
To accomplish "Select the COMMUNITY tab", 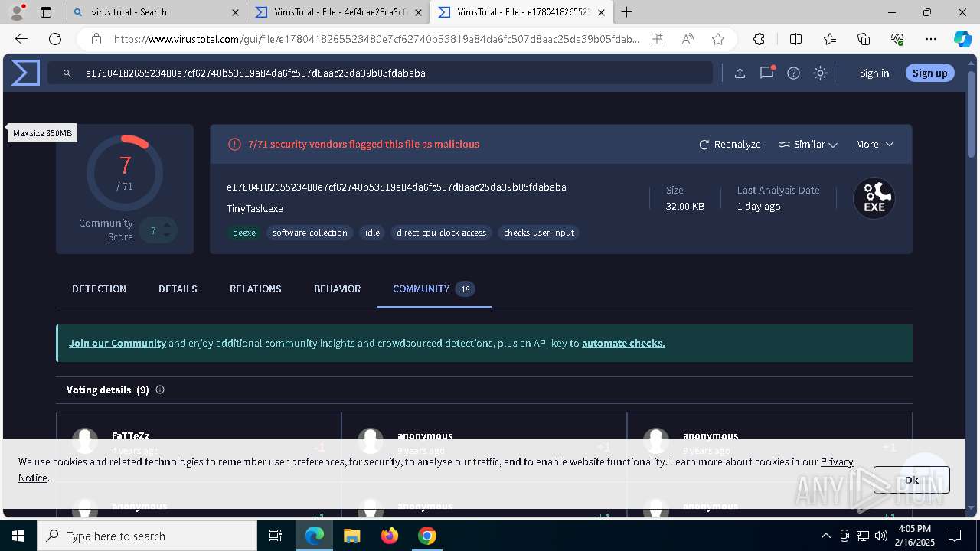I will pyautogui.click(x=433, y=289).
